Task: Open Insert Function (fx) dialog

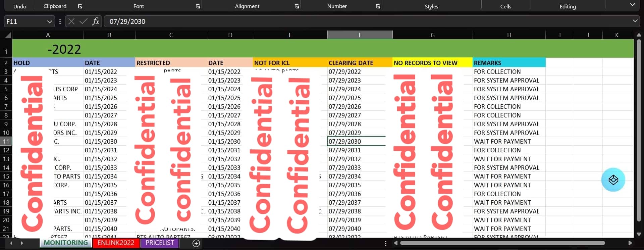Action: point(96,21)
